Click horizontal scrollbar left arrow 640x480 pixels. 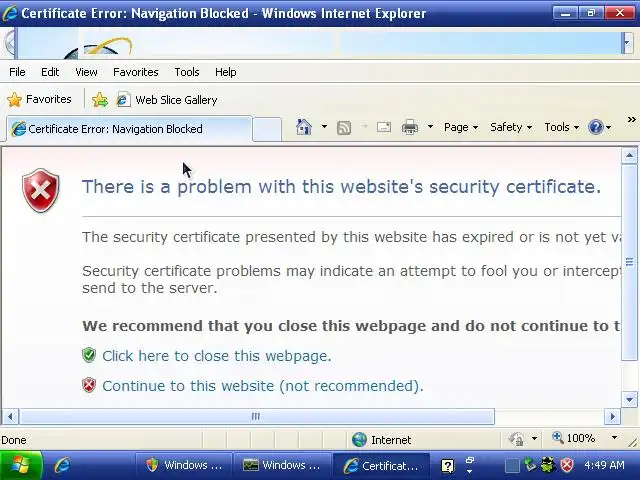(x=10, y=417)
